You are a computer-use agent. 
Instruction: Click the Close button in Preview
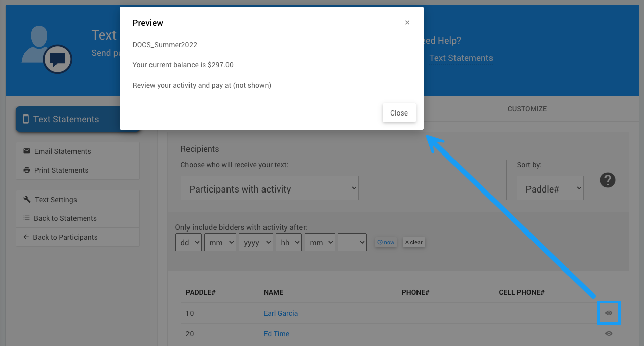click(399, 113)
